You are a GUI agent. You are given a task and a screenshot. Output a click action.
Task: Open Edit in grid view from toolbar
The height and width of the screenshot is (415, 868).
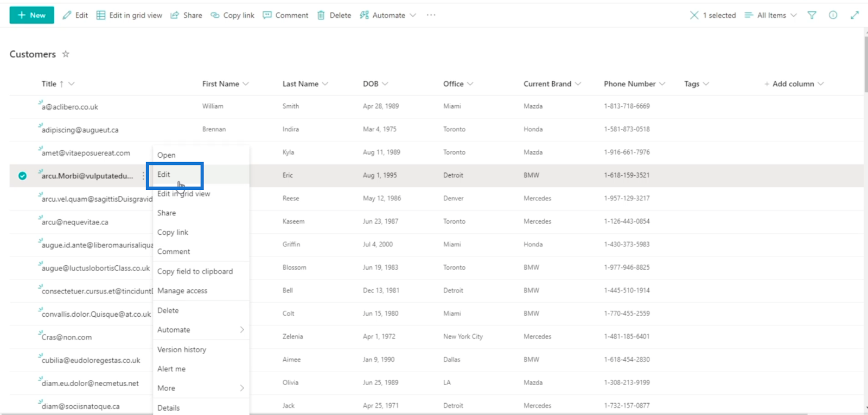pyautogui.click(x=129, y=15)
